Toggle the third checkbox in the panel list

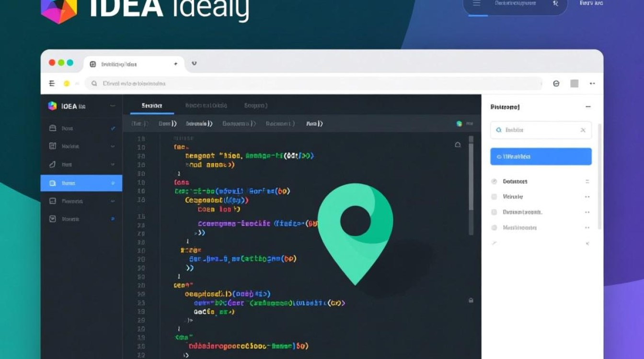pyautogui.click(x=494, y=212)
